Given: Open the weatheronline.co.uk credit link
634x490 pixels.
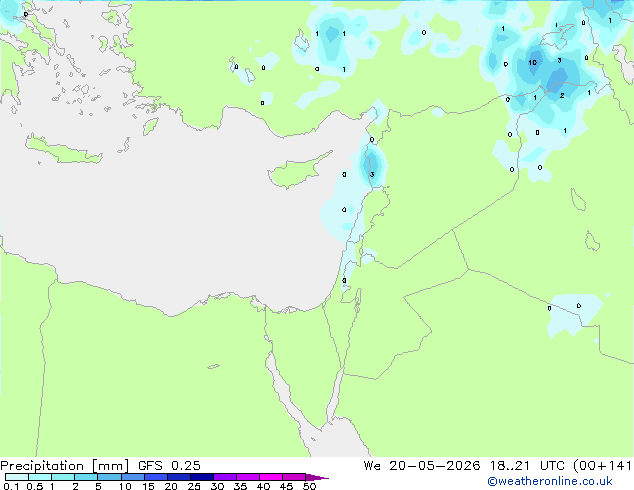Looking at the screenshot, I should 550,481.
